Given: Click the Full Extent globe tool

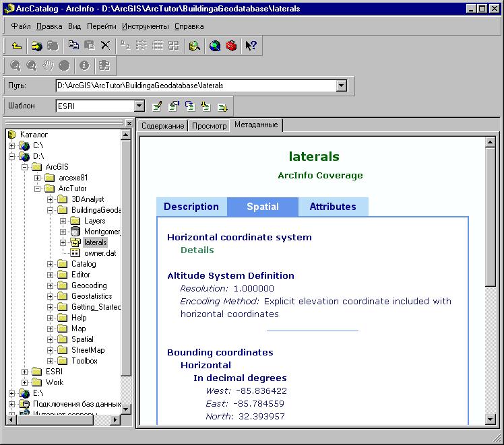Looking at the screenshot, I should 64,65.
